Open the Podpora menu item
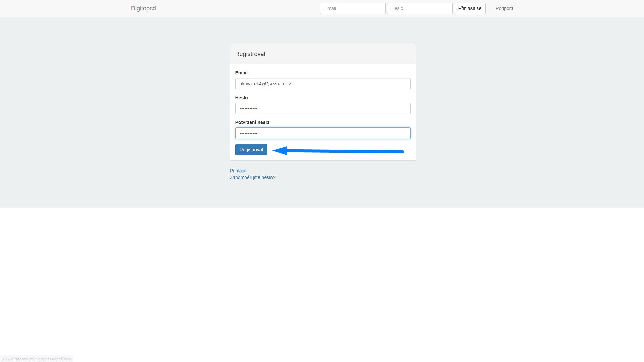The width and height of the screenshot is (644, 362). coord(504,8)
